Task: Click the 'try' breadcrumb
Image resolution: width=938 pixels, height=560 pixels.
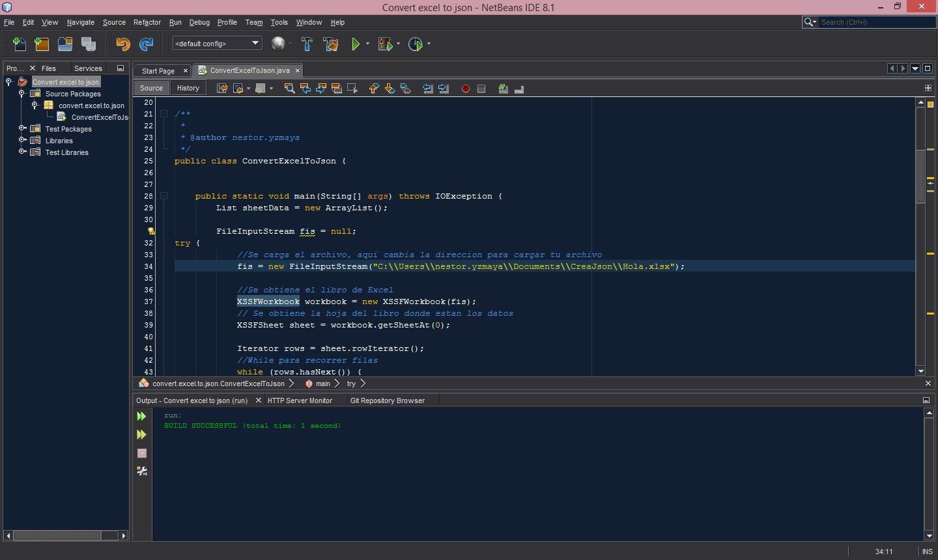Action: click(351, 384)
